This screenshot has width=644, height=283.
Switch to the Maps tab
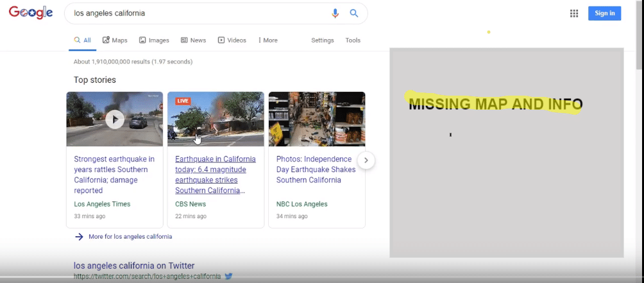click(x=115, y=40)
